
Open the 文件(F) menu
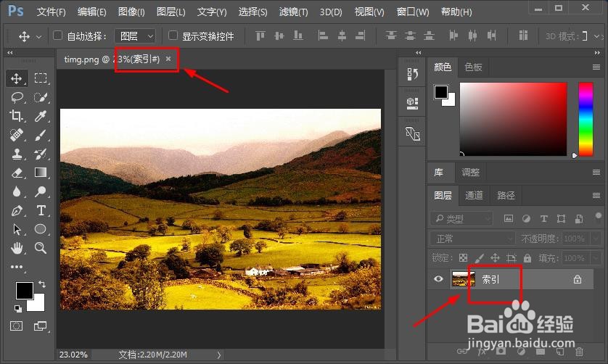(52, 12)
